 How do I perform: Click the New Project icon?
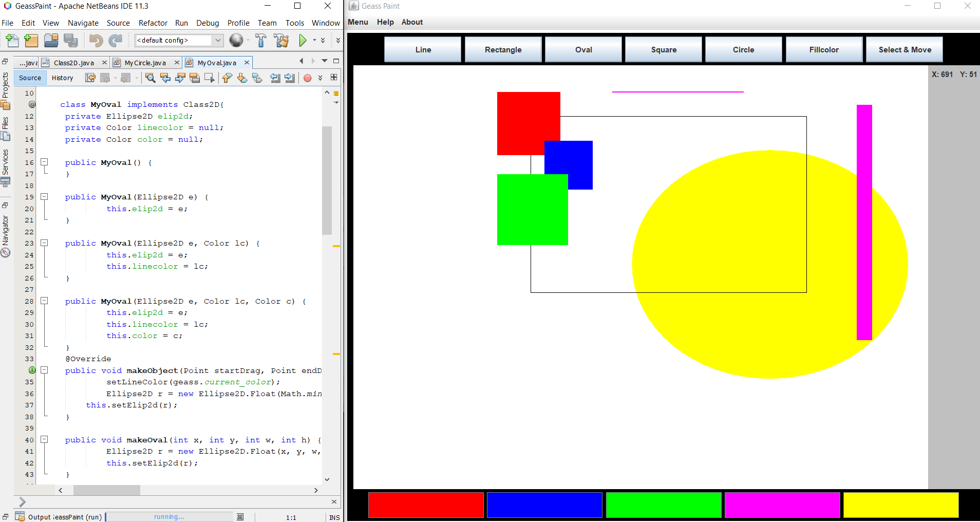pyautogui.click(x=31, y=40)
